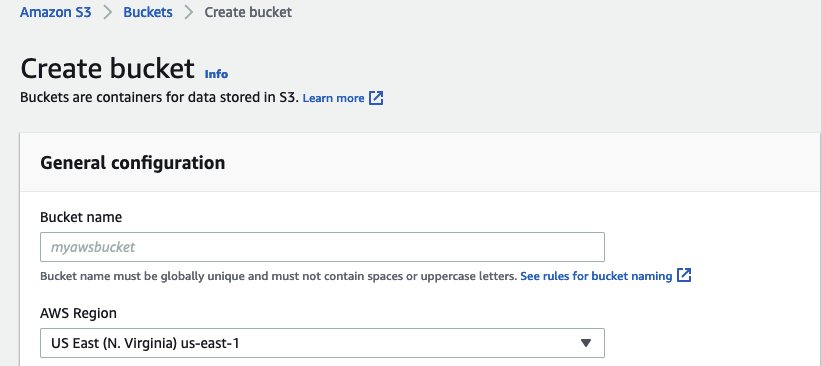
Task: Open the Info link beside Create bucket
Action: (x=216, y=74)
